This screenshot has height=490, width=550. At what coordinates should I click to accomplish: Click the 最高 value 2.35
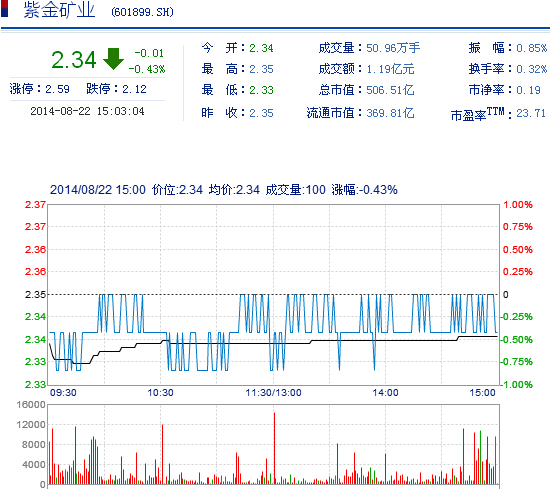(261, 69)
